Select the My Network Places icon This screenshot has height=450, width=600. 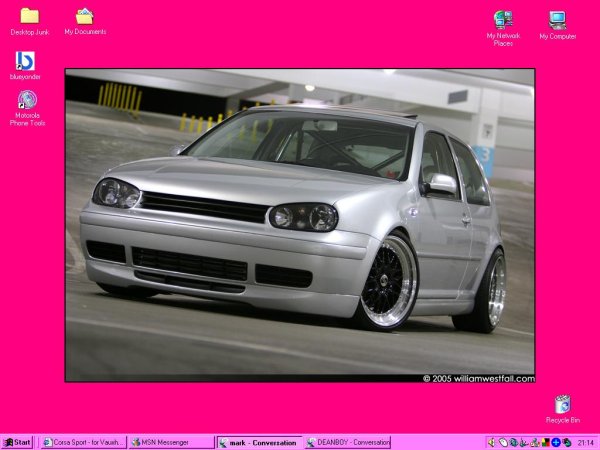[503, 20]
